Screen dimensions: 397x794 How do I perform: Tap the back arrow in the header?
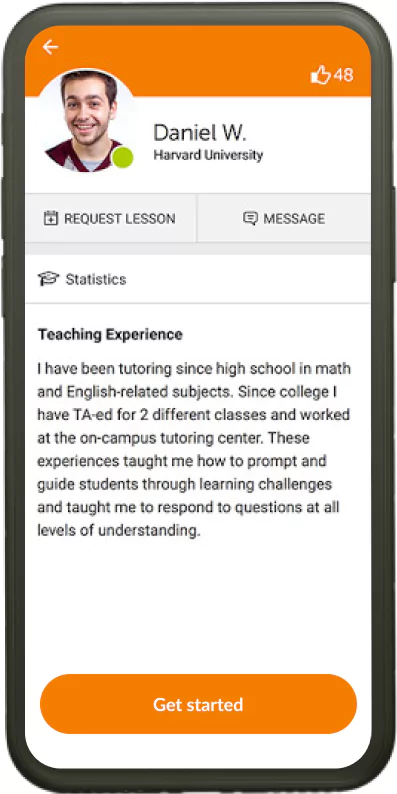[x=50, y=47]
